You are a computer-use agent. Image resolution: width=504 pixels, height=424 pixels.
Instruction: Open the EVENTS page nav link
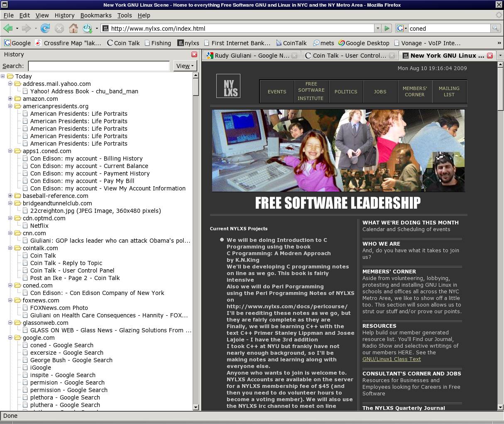(x=277, y=92)
